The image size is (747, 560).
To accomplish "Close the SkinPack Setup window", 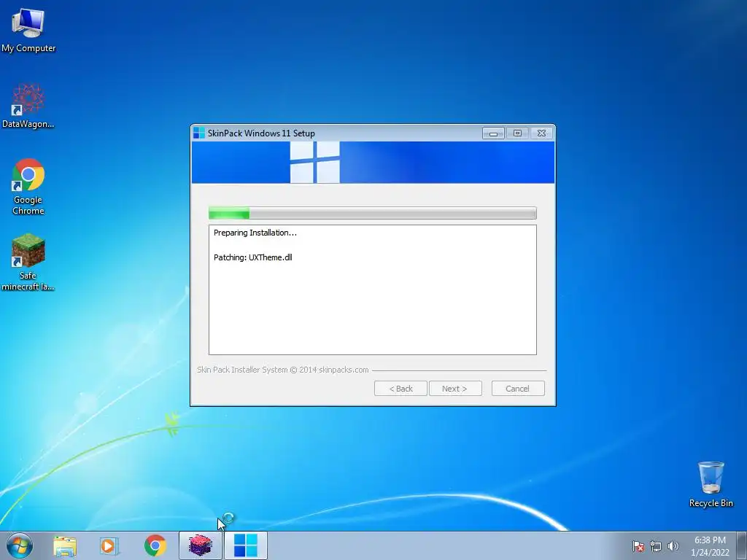I will coord(541,133).
